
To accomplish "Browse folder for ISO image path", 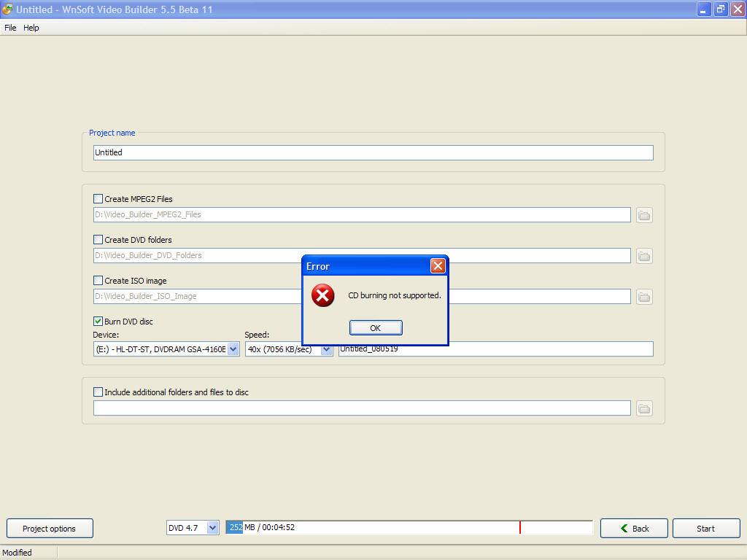I will [643, 297].
